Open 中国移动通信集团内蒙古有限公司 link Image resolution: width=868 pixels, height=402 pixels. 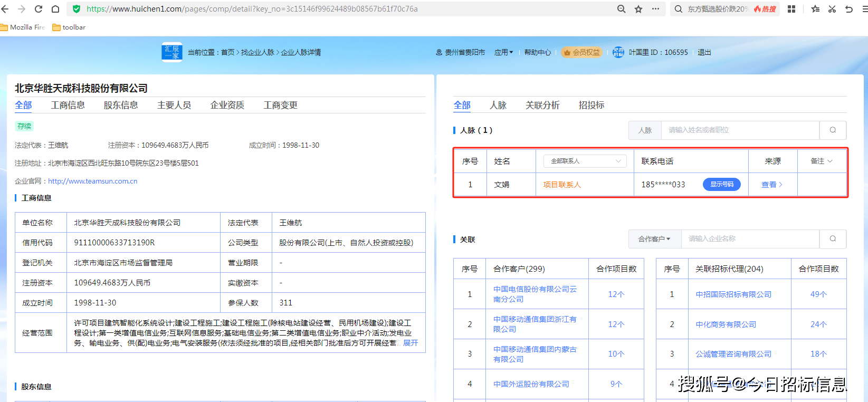[535, 354]
